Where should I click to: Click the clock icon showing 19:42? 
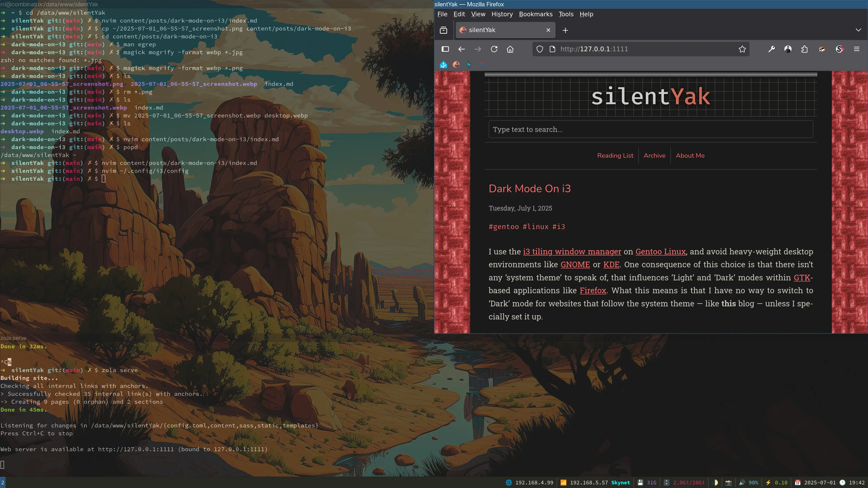pos(842,483)
